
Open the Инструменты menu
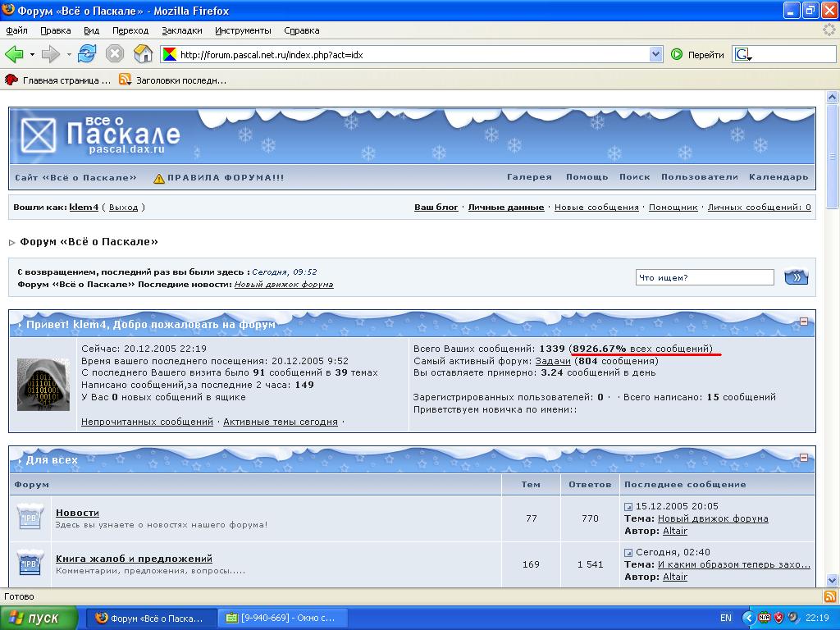pos(243,30)
